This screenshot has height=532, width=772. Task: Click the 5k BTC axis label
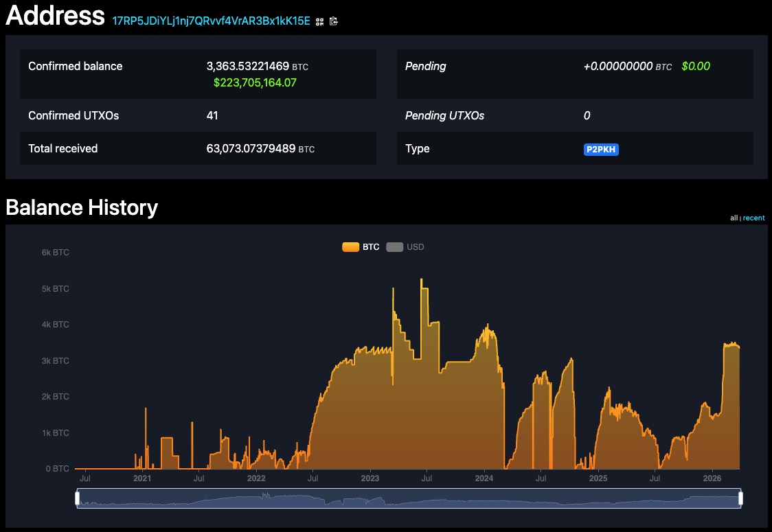[x=55, y=289]
